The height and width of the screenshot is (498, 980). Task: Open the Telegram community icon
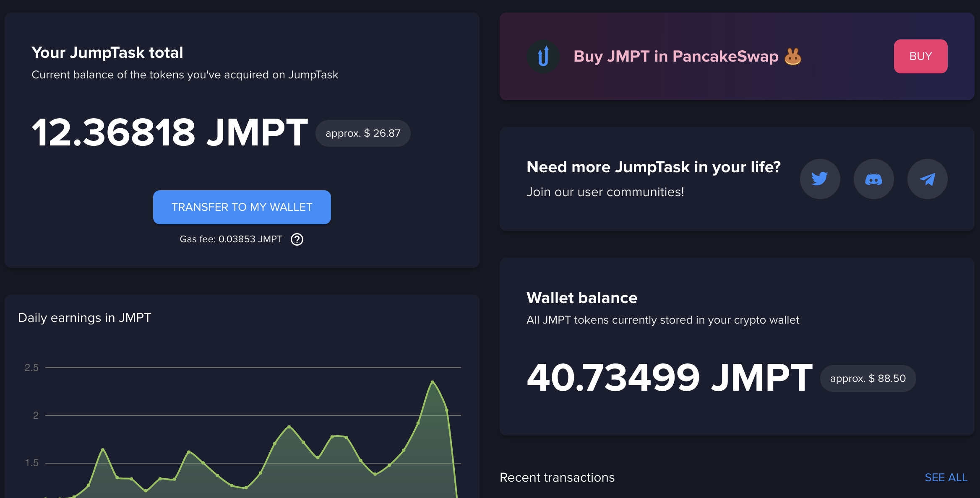coord(927,179)
